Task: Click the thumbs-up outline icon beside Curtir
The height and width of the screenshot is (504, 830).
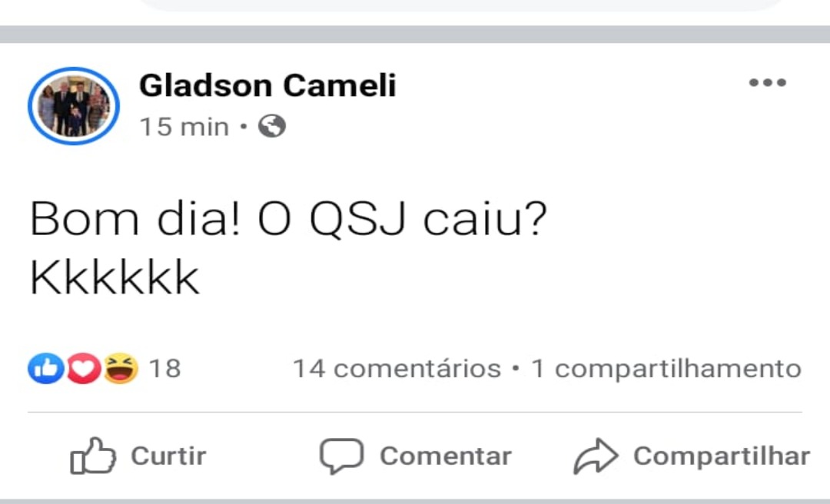Action: (x=93, y=456)
